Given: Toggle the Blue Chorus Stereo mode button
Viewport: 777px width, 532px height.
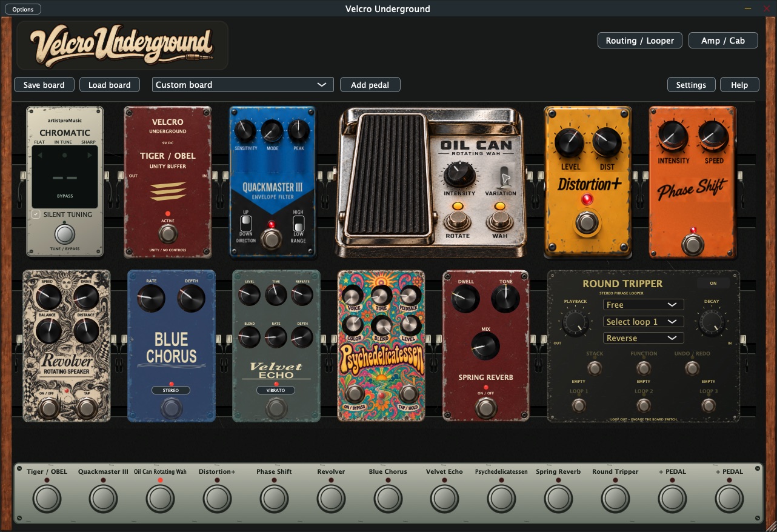Looking at the screenshot, I should tap(171, 391).
